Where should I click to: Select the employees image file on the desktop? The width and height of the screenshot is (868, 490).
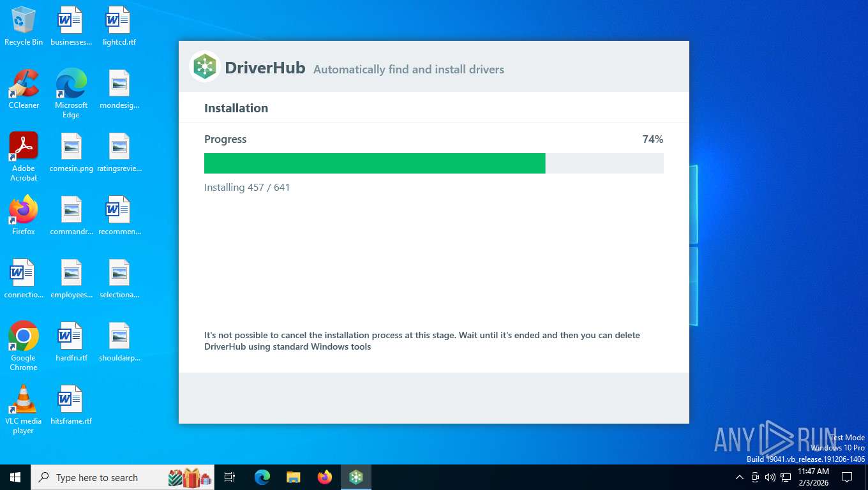coord(71,279)
